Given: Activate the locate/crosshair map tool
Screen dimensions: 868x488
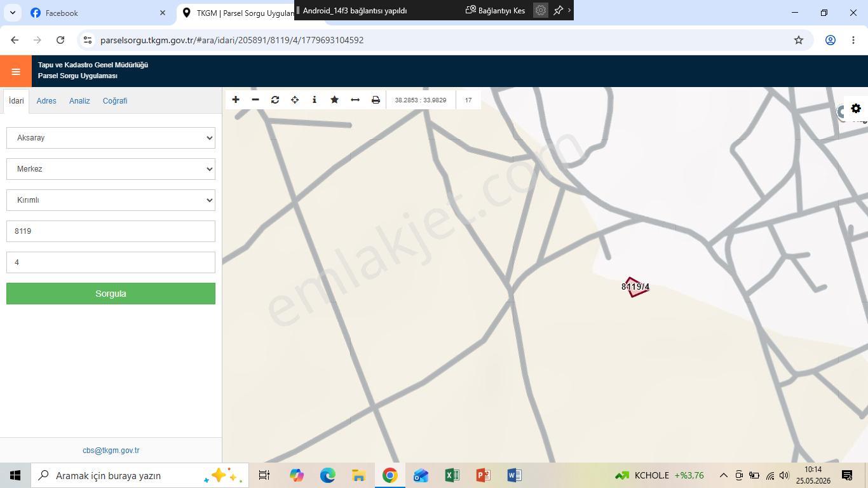Looking at the screenshot, I should pyautogui.click(x=295, y=100).
